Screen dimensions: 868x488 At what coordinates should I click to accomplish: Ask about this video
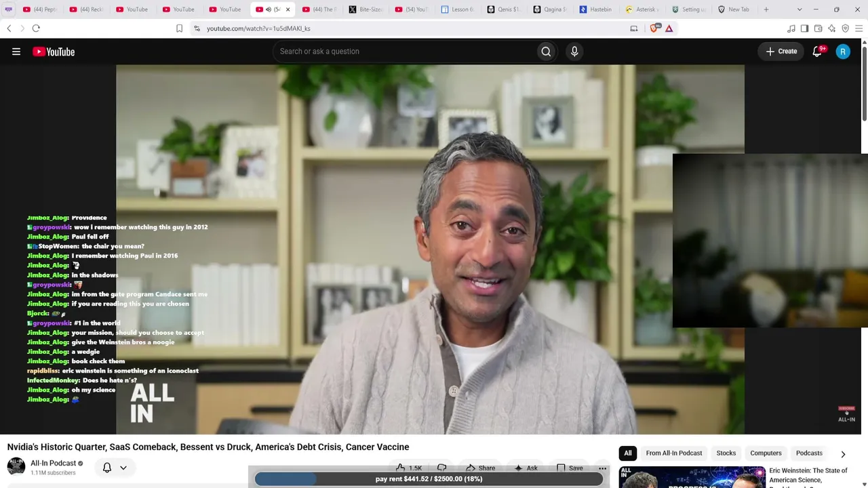(x=526, y=468)
